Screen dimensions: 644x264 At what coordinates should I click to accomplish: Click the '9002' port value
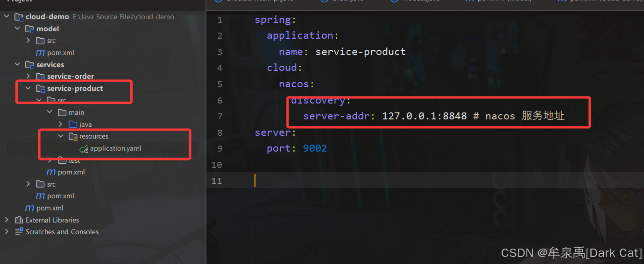pyautogui.click(x=315, y=148)
